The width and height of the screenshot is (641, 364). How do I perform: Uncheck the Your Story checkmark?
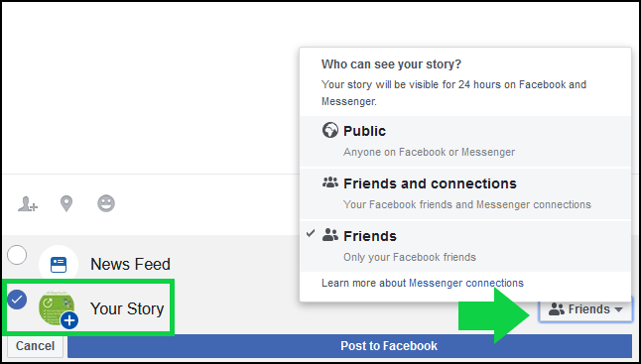coord(17,300)
